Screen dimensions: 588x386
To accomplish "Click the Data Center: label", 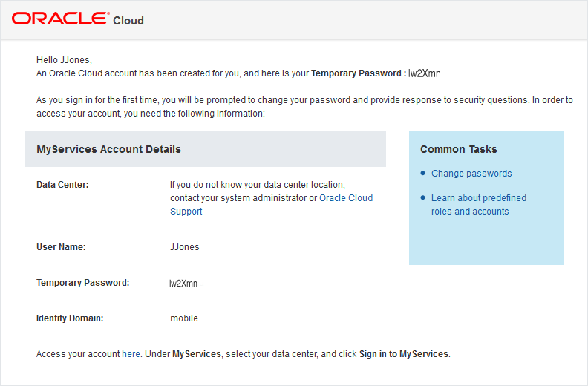I will tap(62, 185).
